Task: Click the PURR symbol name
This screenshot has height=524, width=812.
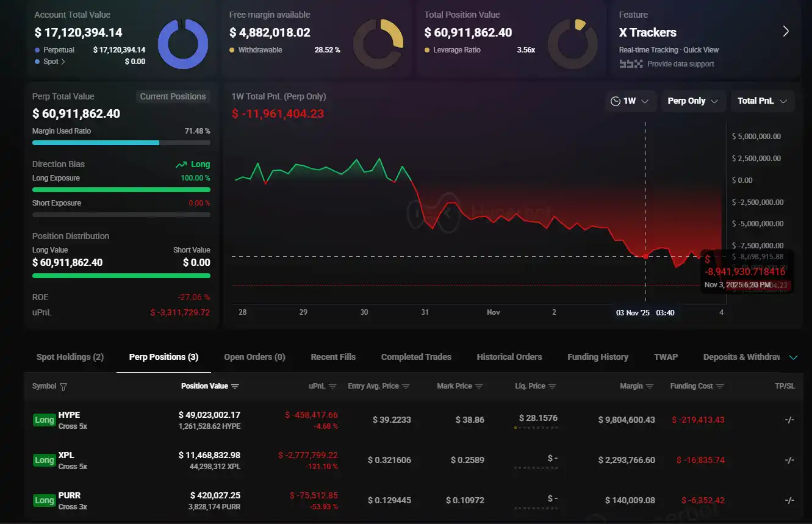Action: coord(70,495)
